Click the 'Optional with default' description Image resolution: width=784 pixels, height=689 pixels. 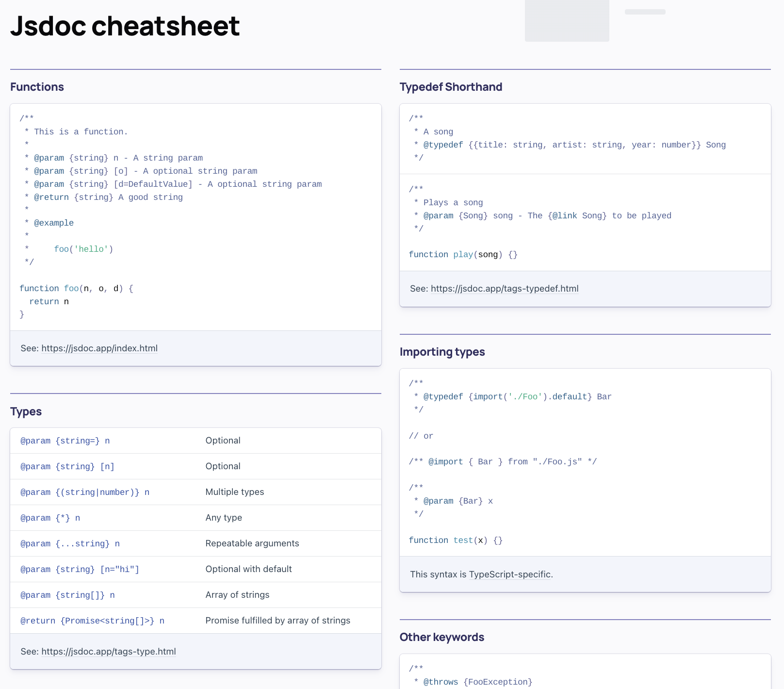(248, 569)
